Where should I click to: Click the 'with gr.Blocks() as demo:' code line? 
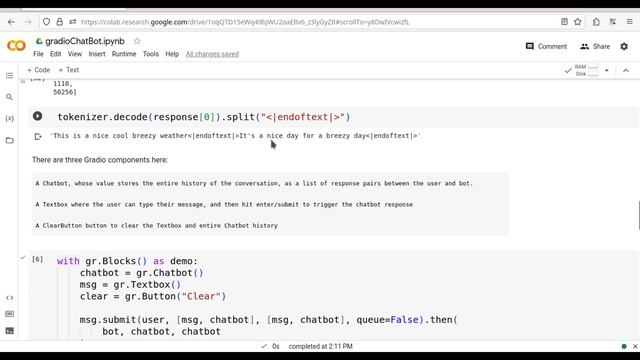pyautogui.click(x=127, y=261)
